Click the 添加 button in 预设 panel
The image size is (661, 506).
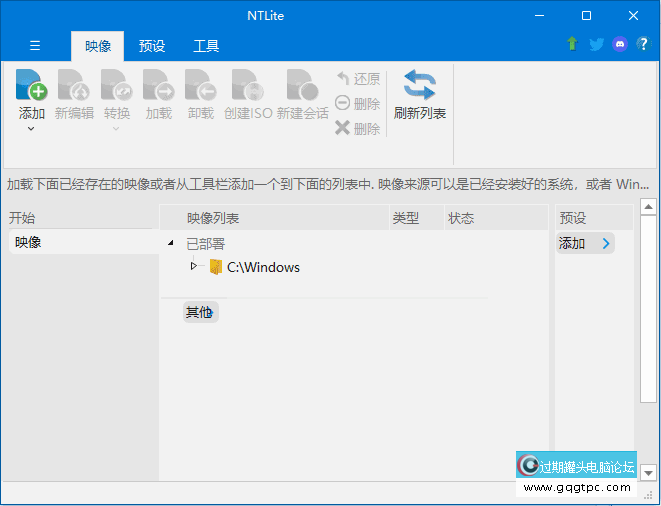coord(585,243)
